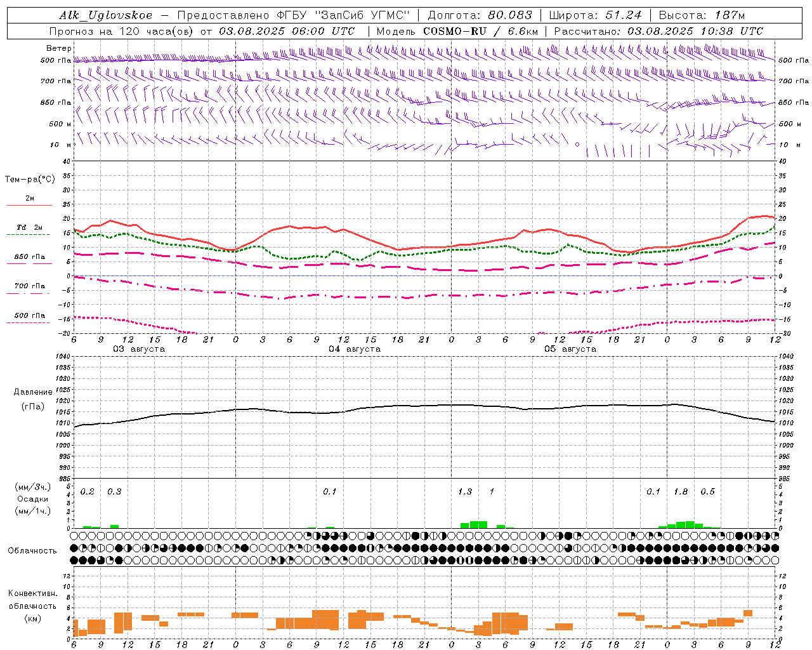
Task: Click the Облачность cloud cover label
Action: click(x=32, y=551)
